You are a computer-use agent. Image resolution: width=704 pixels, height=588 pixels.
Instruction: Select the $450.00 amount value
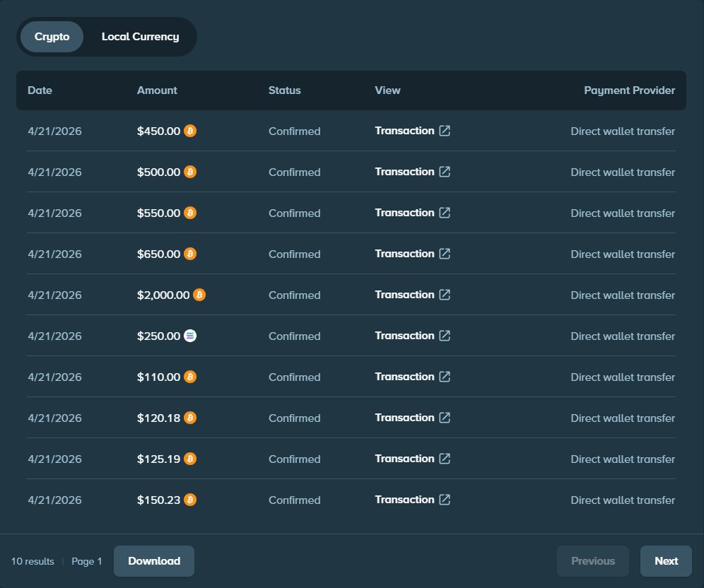pos(158,131)
